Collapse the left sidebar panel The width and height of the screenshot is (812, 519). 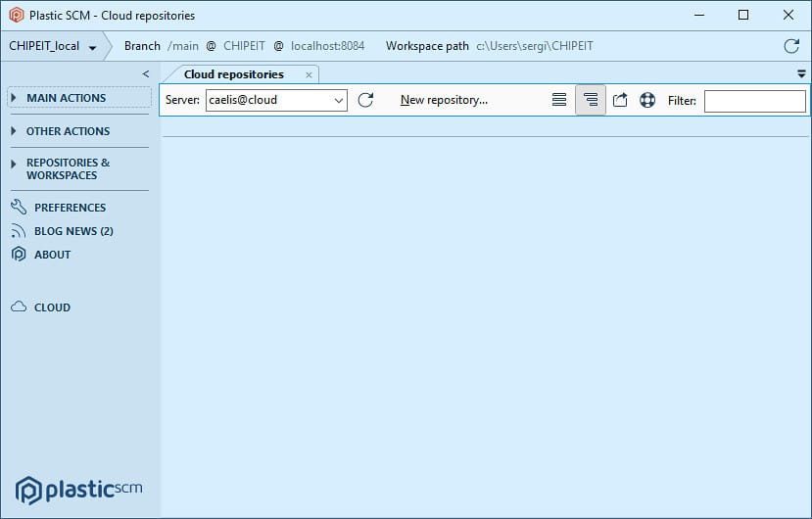click(x=146, y=74)
